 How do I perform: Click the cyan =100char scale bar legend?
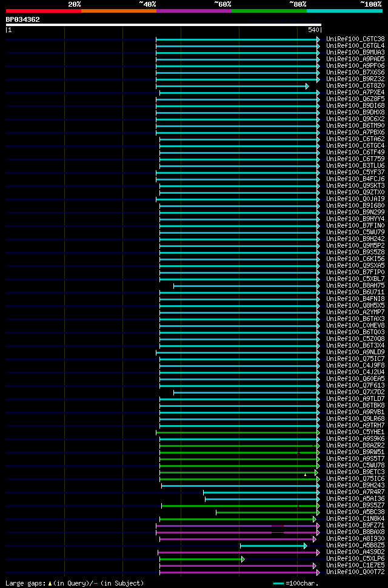(278, 584)
